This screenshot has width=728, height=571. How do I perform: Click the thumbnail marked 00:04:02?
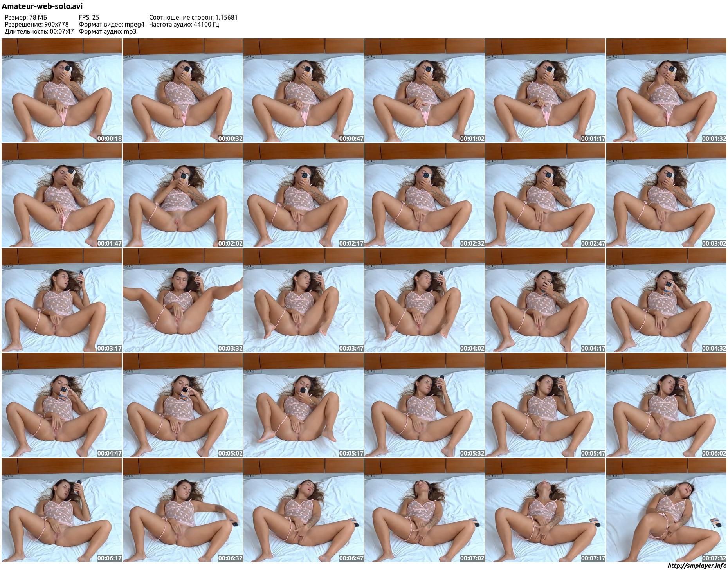(x=424, y=300)
